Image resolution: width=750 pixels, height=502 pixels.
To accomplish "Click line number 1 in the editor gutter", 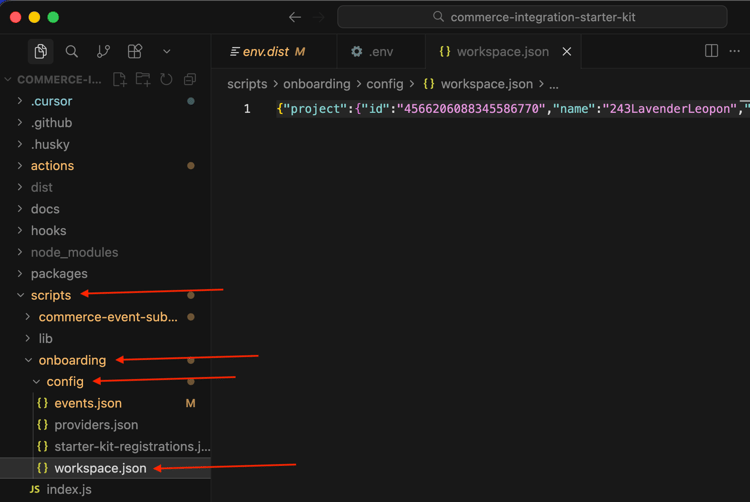I will [x=247, y=109].
